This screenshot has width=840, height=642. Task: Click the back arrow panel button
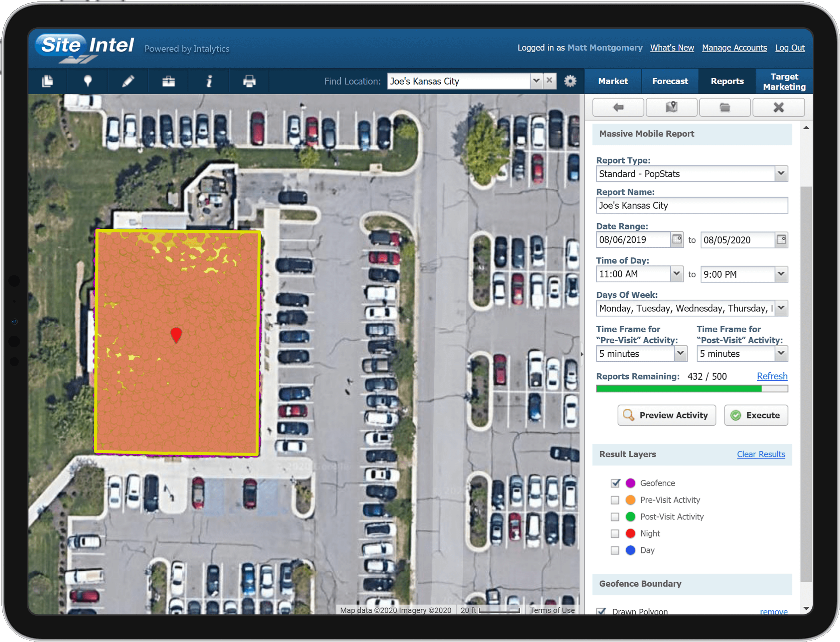tap(618, 107)
